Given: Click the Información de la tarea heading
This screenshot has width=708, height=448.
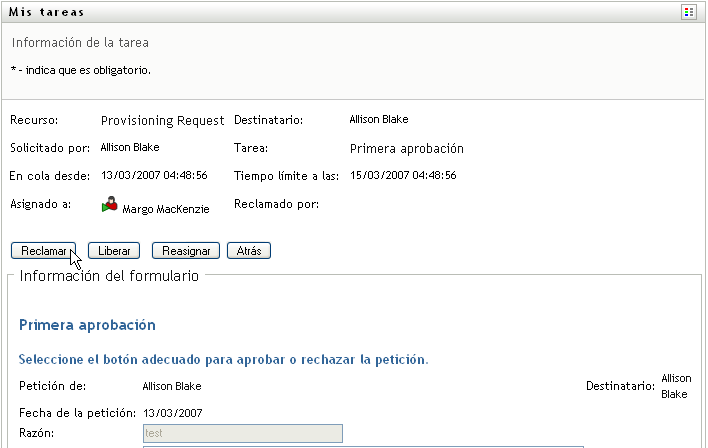Looking at the screenshot, I should coord(80,43).
